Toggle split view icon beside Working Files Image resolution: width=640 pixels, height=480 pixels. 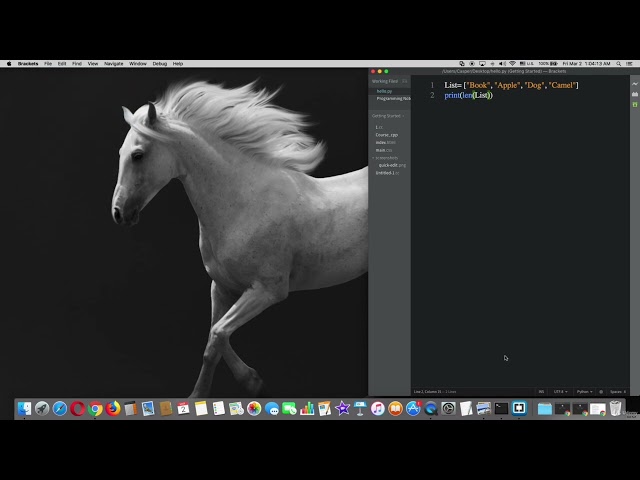[x=404, y=81]
